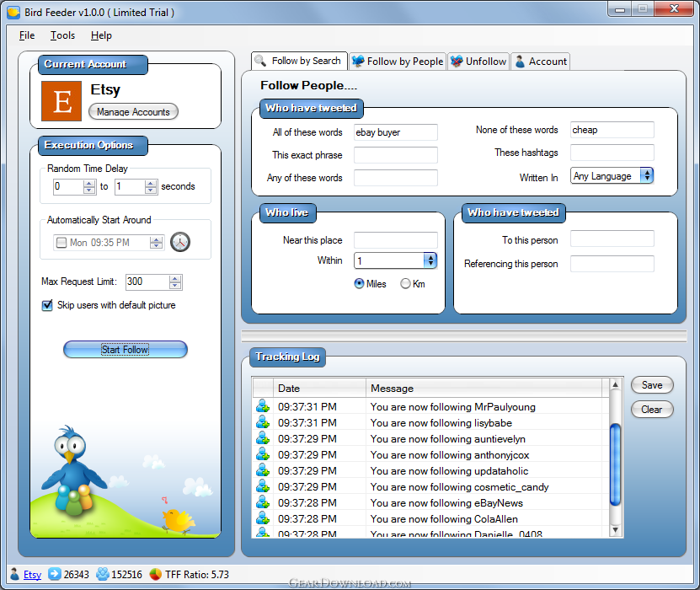
Task: Click the Etsy link in status bar
Action: coord(32,574)
